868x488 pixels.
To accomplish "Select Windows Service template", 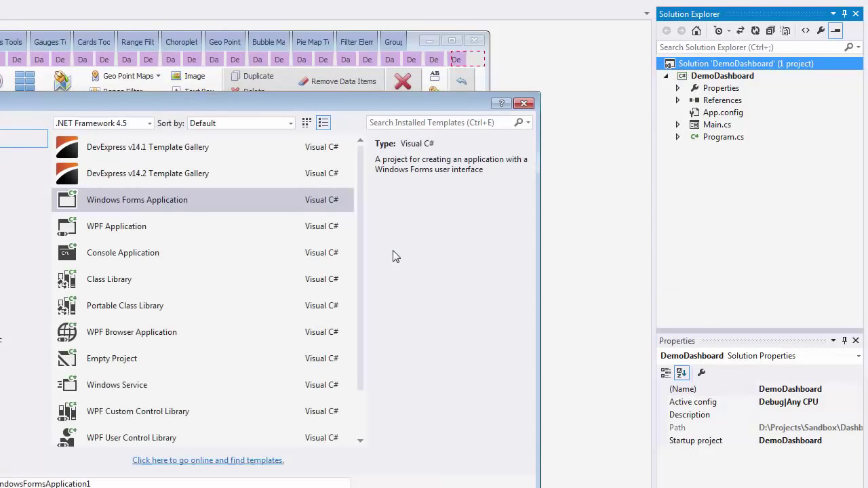I will click(203, 385).
